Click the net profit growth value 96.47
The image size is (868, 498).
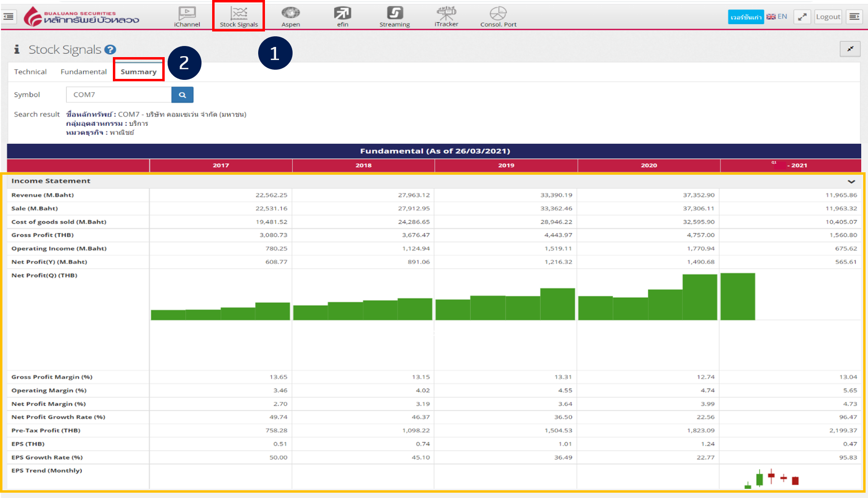coord(848,417)
